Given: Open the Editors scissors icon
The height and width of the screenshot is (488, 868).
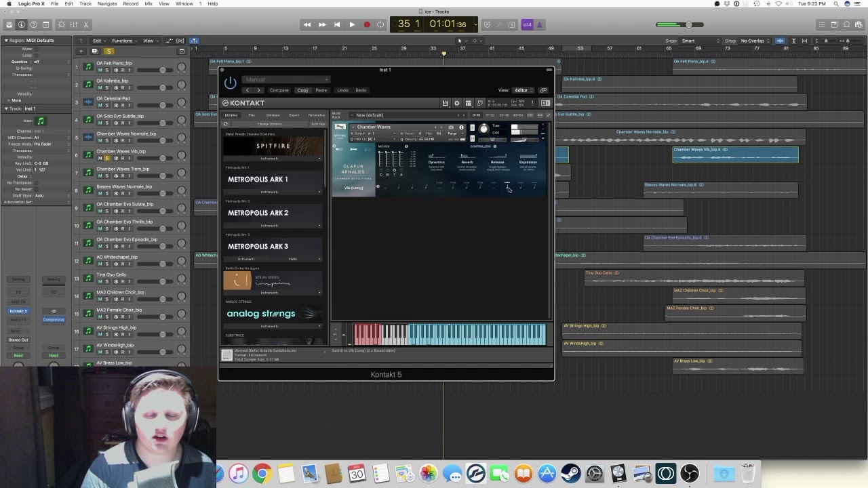Looking at the screenshot, I should [86, 24].
